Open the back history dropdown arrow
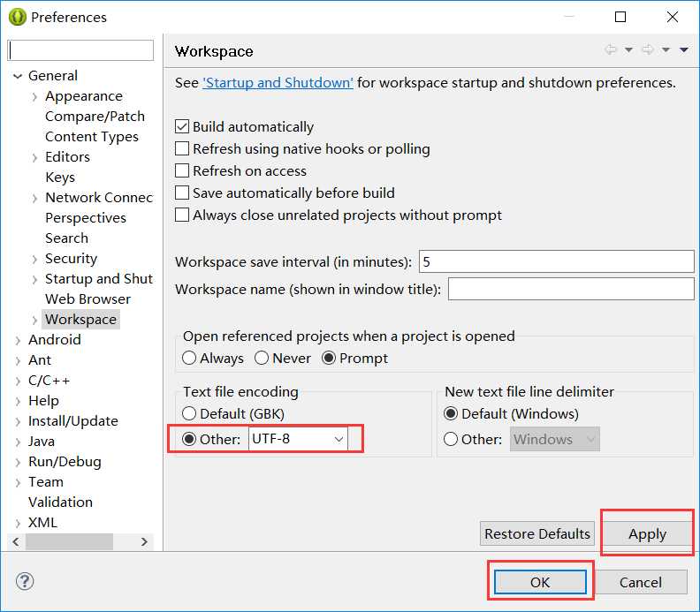700x612 pixels. point(628,49)
